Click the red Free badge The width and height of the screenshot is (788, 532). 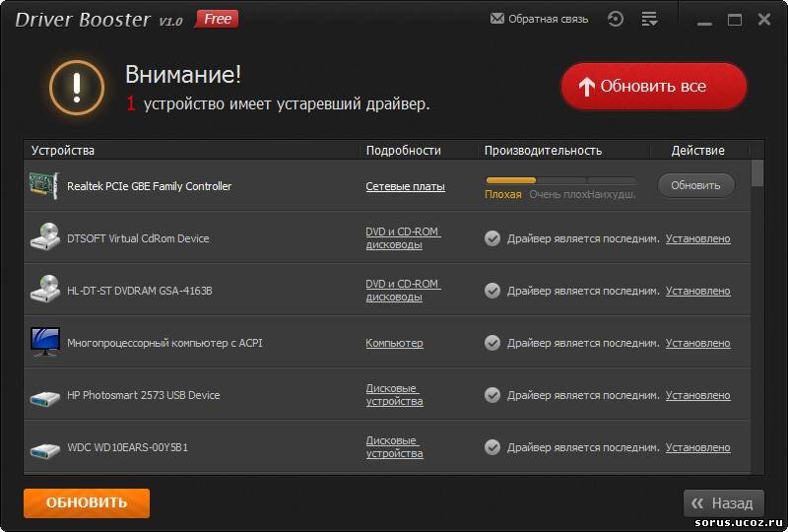click(x=217, y=19)
